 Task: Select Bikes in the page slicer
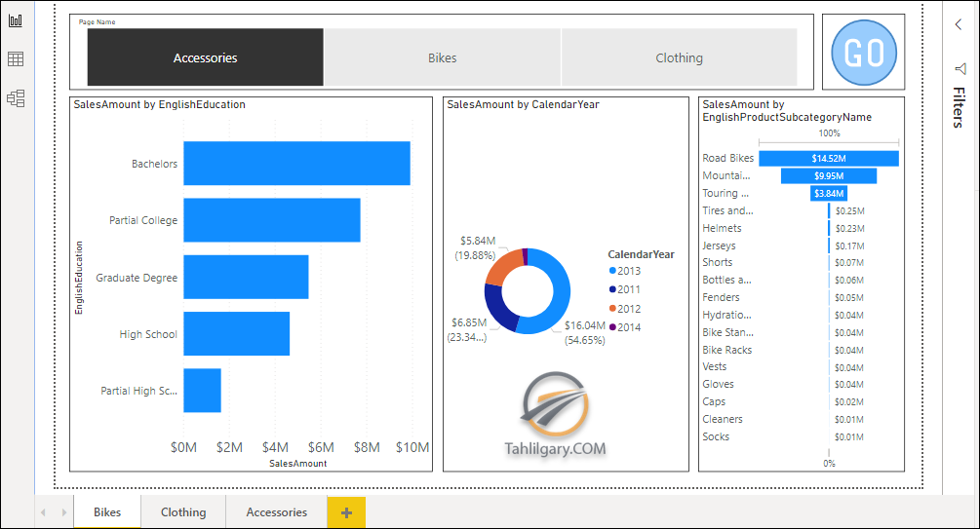[x=442, y=57]
